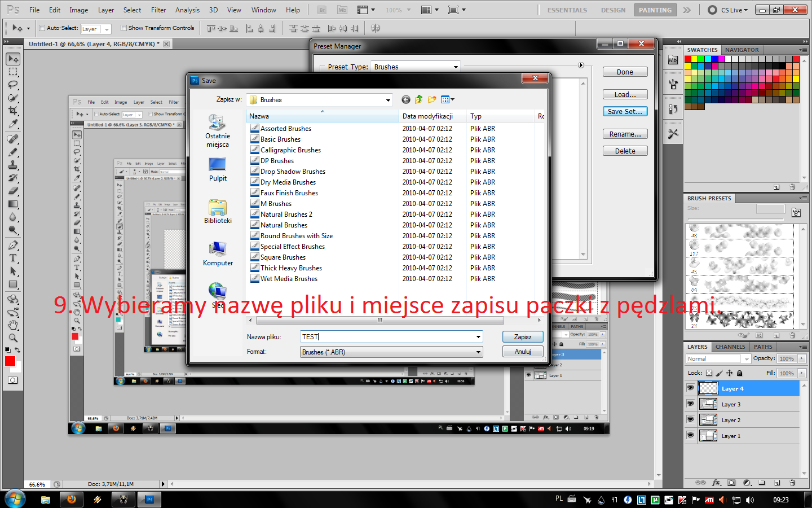Open the Zapisz w folder dropdown

point(388,100)
